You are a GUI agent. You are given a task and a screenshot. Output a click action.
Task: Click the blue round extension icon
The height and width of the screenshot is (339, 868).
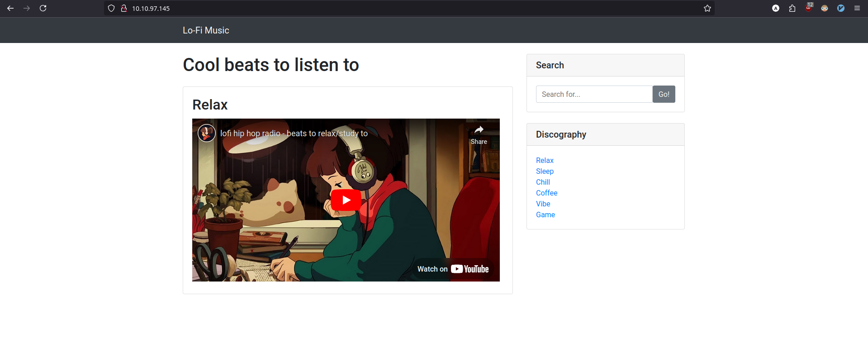pos(841,8)
